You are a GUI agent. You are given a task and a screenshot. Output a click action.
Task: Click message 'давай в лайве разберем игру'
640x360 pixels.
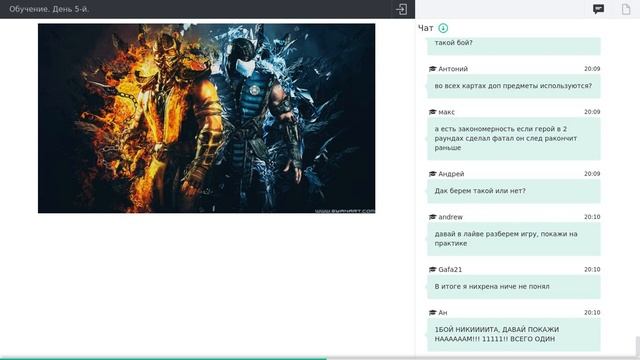tap(514, 239)
